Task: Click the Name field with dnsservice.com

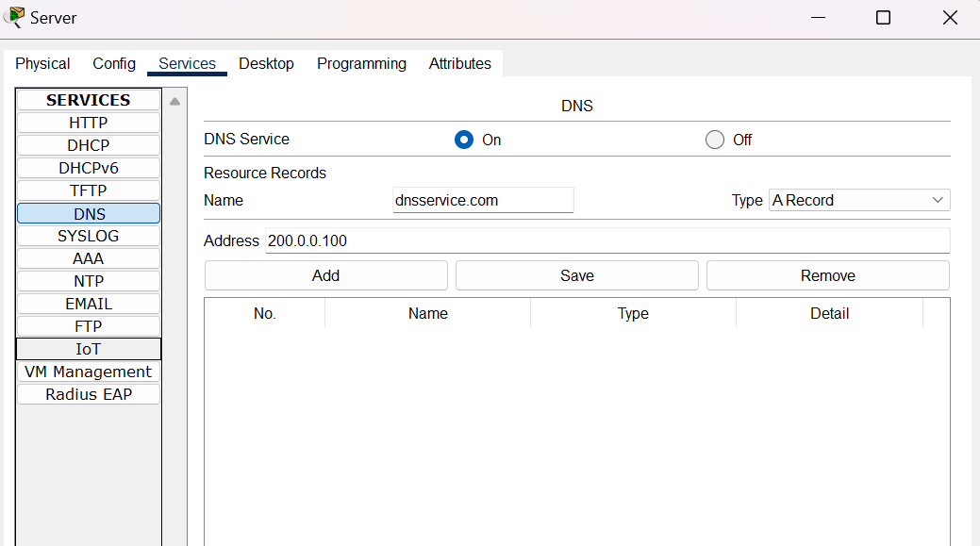Action: [482, 200]
